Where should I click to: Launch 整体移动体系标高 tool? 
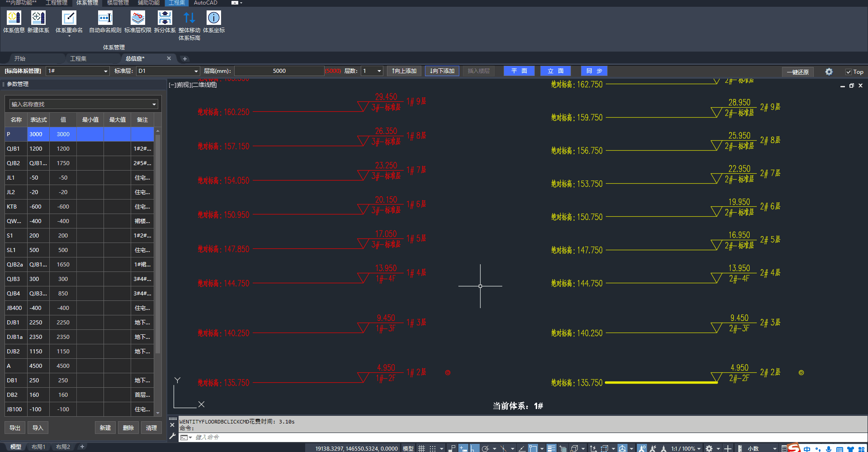click(x=189, y=25)
